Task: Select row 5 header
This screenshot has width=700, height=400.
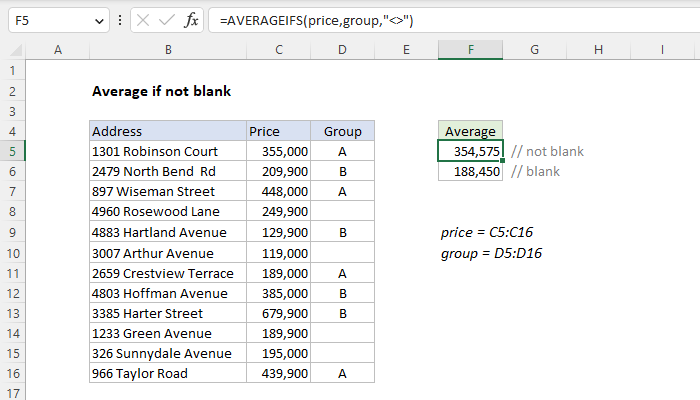Action: coord(12,151)
